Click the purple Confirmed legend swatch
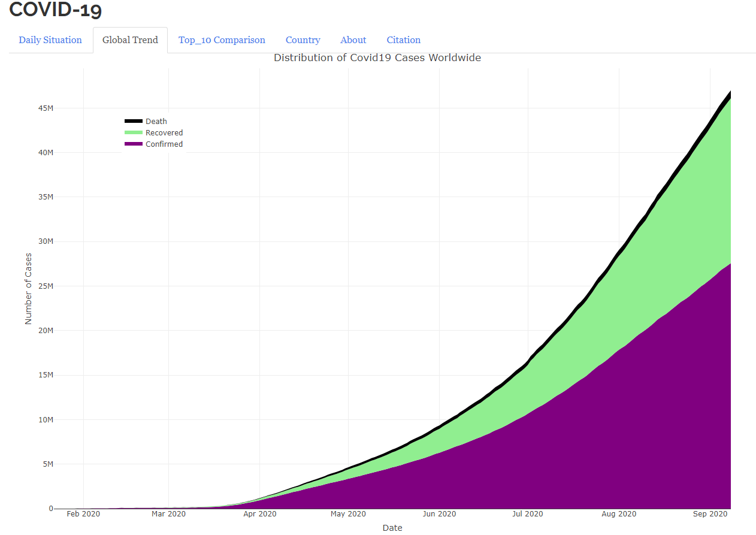 tap(133, 144)
